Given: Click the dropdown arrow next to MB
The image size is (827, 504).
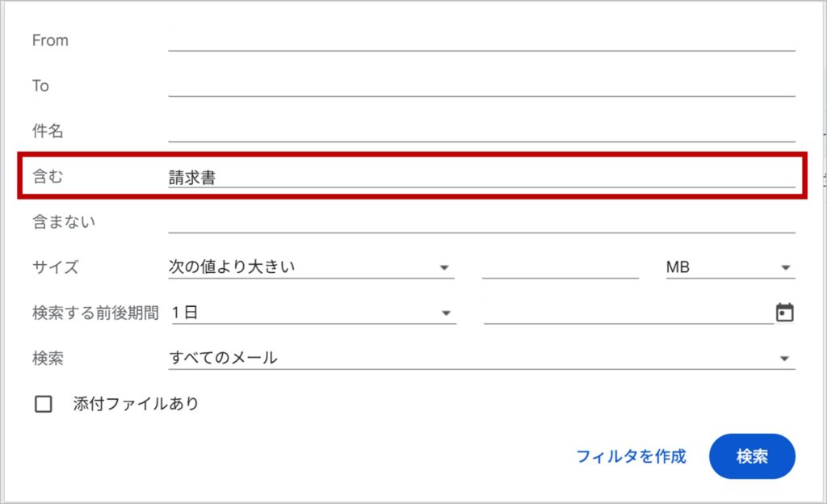Looking at the screenshot, I should pyautogui.click(x=785, y=268).
